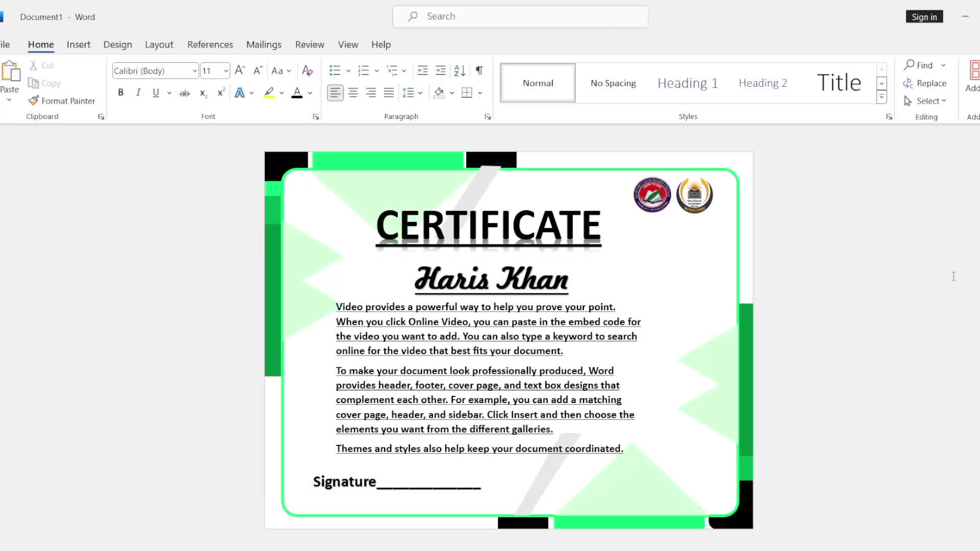
Task: Open Text Effects and Typography
Action: (x=239, y=93)
